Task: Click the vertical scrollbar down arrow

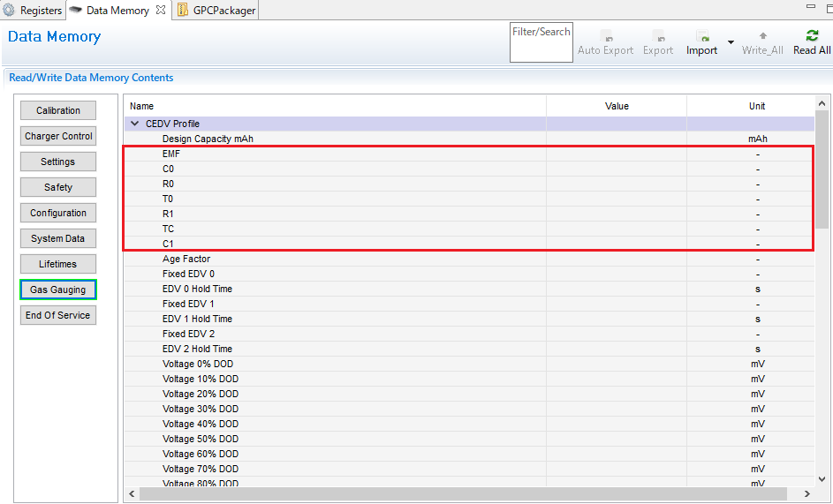Action: click(x=822, y=478)
